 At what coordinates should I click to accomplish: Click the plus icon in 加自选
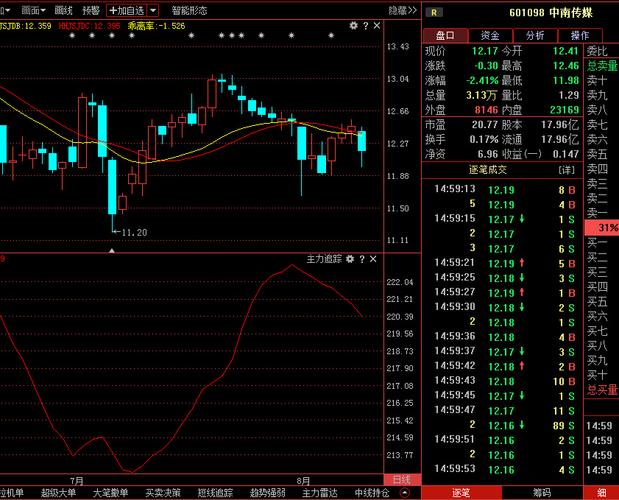[113, 11]
